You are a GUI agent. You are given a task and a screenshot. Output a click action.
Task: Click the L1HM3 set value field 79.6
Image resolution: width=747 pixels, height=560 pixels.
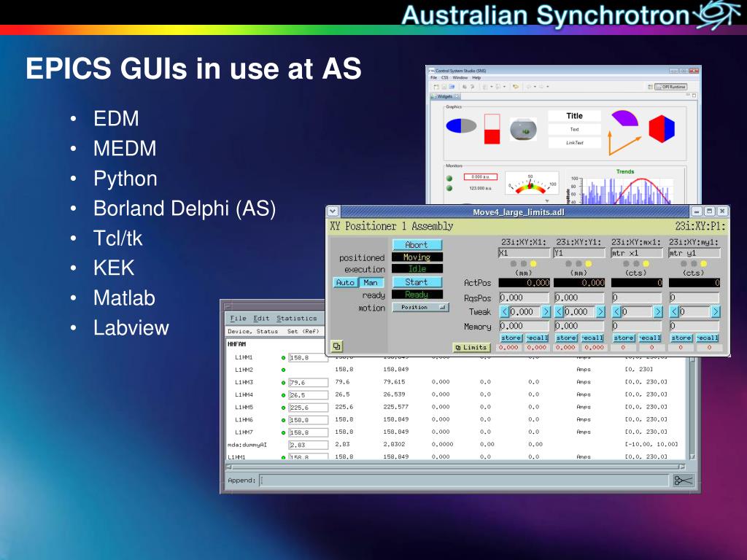[309, 383]
